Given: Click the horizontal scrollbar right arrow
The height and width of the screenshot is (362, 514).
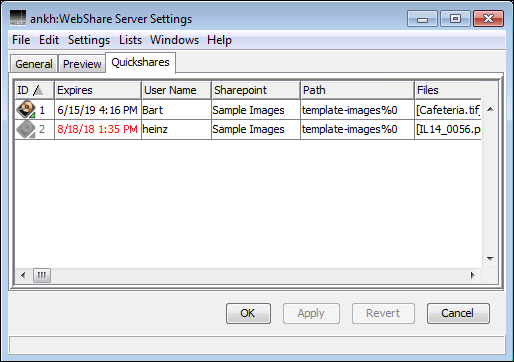Looking at the screenshot, I should coord(472,275).
